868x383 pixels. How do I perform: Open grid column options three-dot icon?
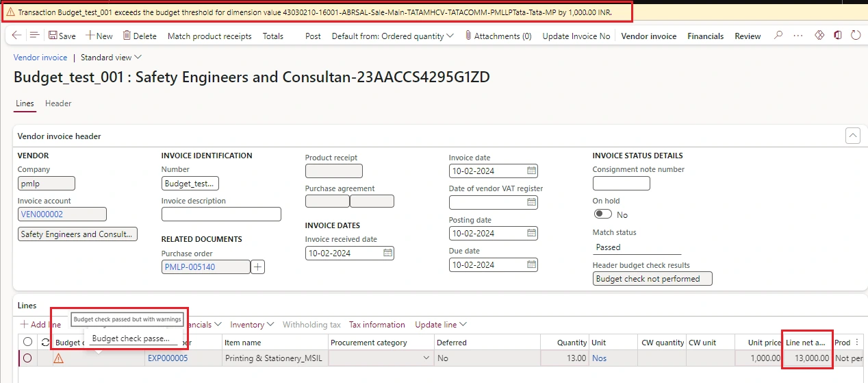[856, 342]
